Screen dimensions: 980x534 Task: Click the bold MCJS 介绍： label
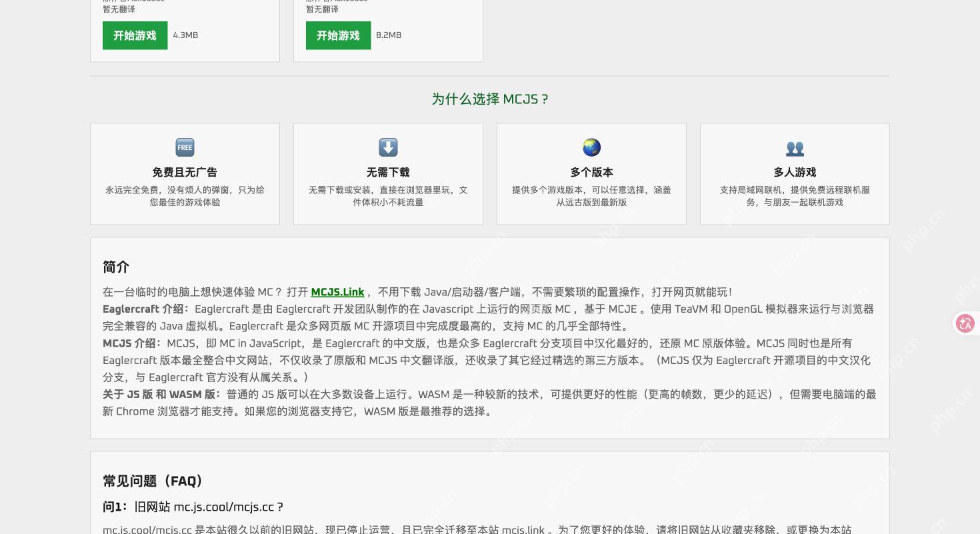click(x=133, y=343)
